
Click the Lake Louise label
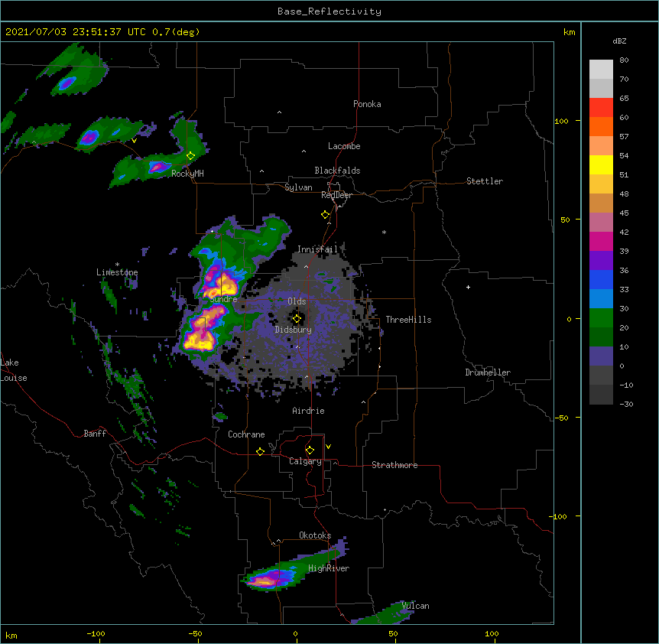pyautogui.click(x=12, y=370)
